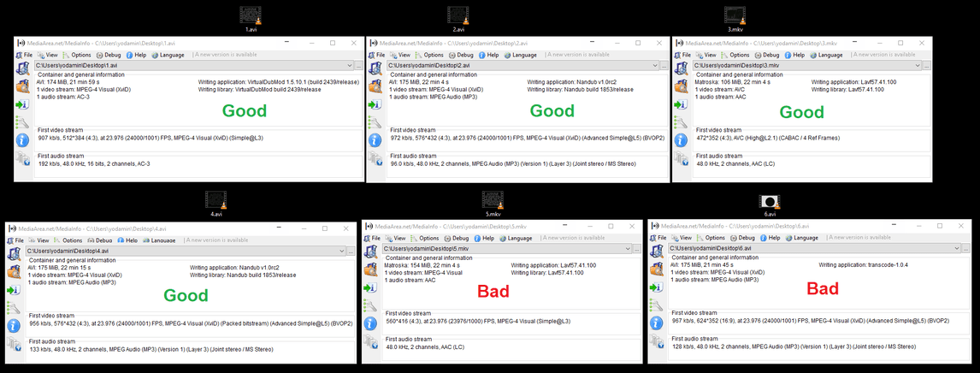Click Export green-arrow icon in 1.avi window

(x=22, y=104)
